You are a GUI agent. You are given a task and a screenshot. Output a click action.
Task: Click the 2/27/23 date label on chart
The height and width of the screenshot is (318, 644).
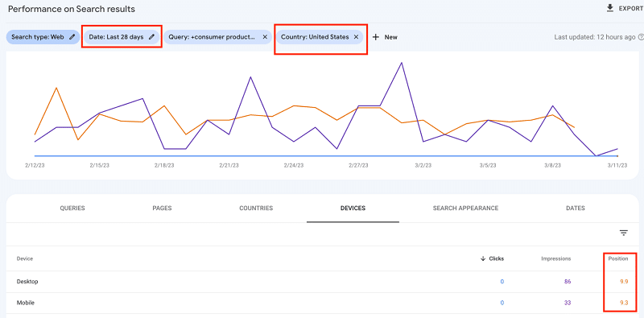[x=358, y=166]
